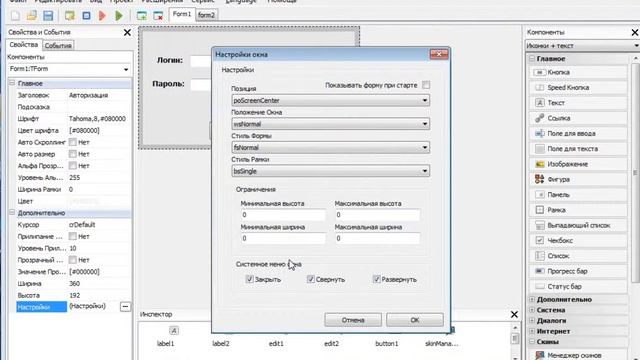Select the Выпадающий список component
This screenshot has width=640, height=360.
click(x=578, y=225)
